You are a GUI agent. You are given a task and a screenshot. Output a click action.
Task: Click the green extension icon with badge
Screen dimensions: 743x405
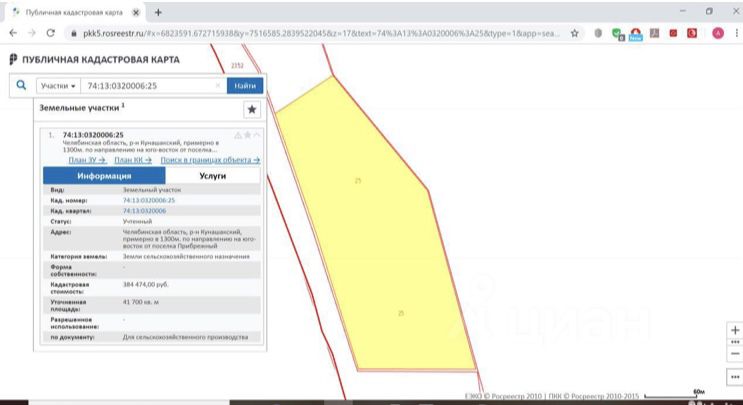617,33
